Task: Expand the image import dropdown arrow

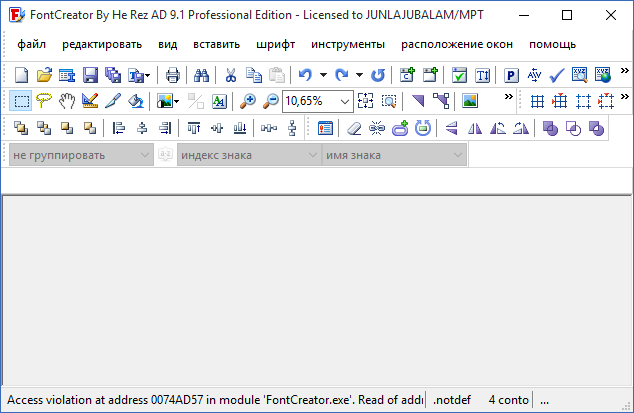Action: 176,101
